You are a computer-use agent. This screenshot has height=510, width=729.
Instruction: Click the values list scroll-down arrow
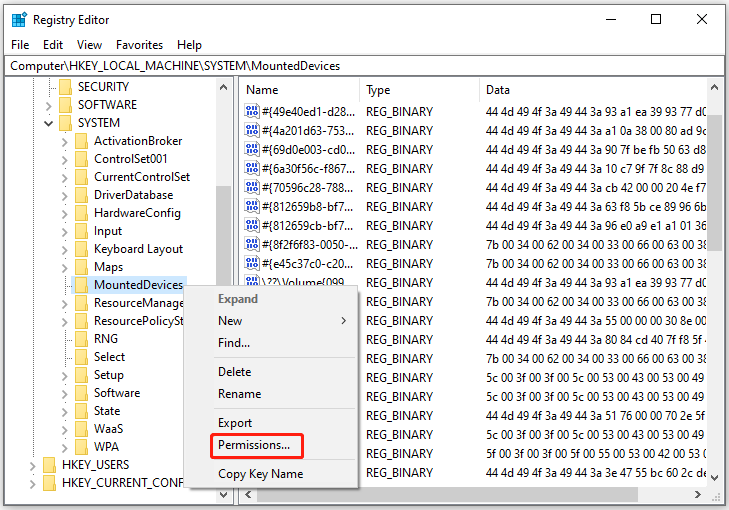point(715,477)
